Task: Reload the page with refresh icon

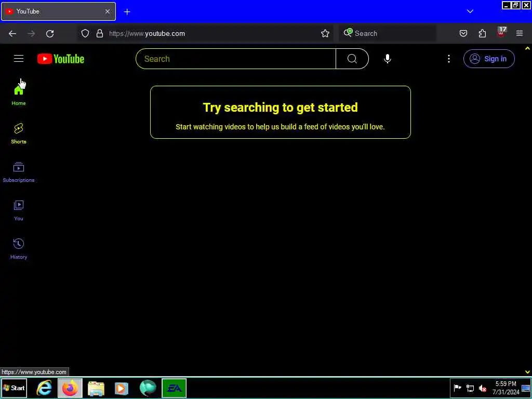Action: [50, 33]
